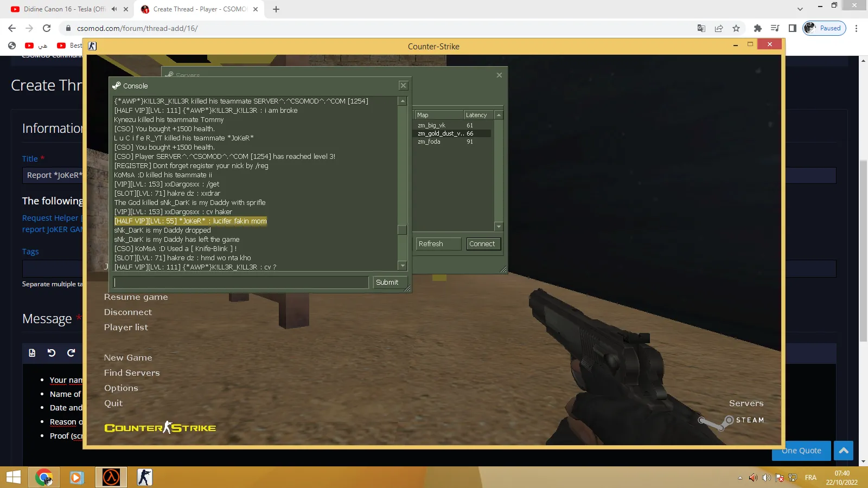The width and height of the screenshot is (868, 488).
Task: Open the FRA language indicator
Action: tap(810, 478)
